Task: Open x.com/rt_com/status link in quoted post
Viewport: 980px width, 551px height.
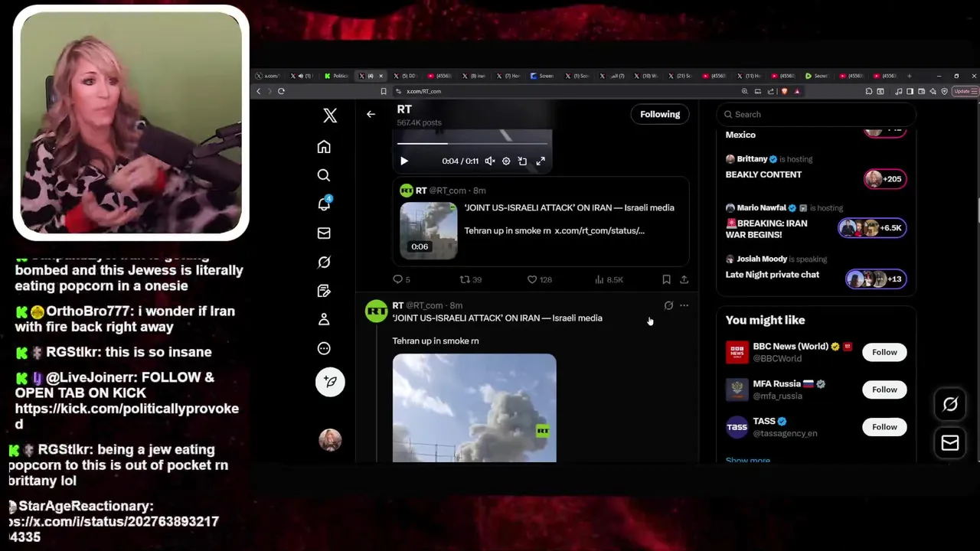Action: click(599, 230)
